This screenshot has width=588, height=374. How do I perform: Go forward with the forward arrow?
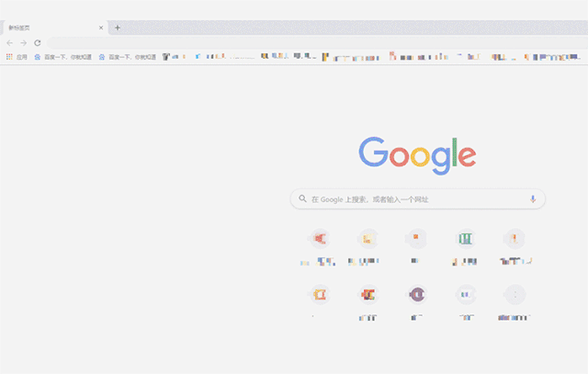click(x=24, y=43)
